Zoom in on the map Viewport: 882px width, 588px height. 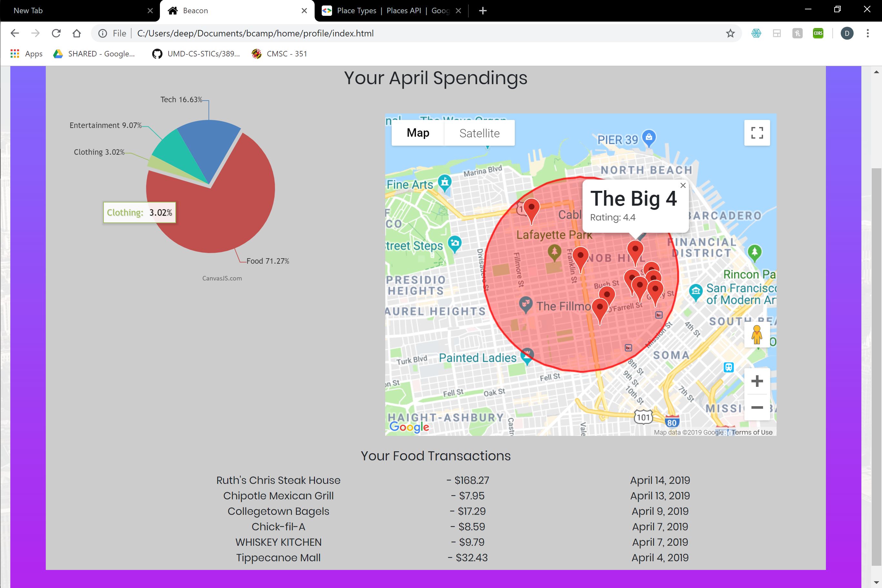757,381
